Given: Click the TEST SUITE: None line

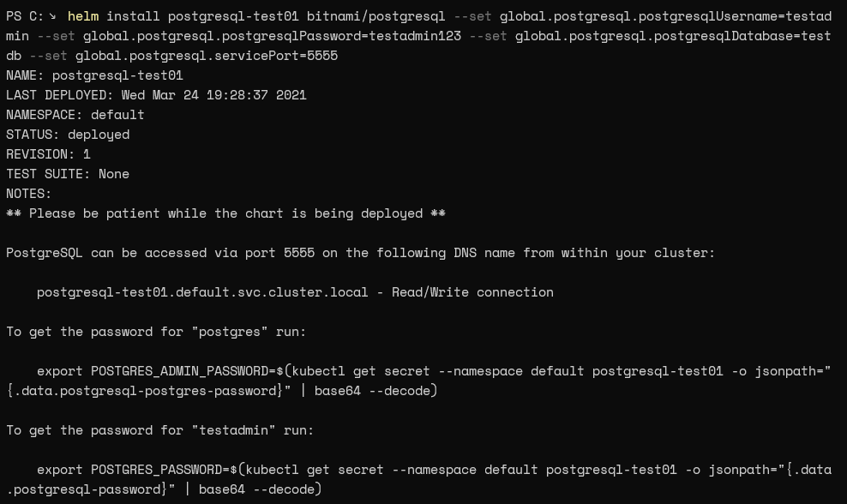Looking at the screenshot, I should pyautogui.click(x=68, y=174).
